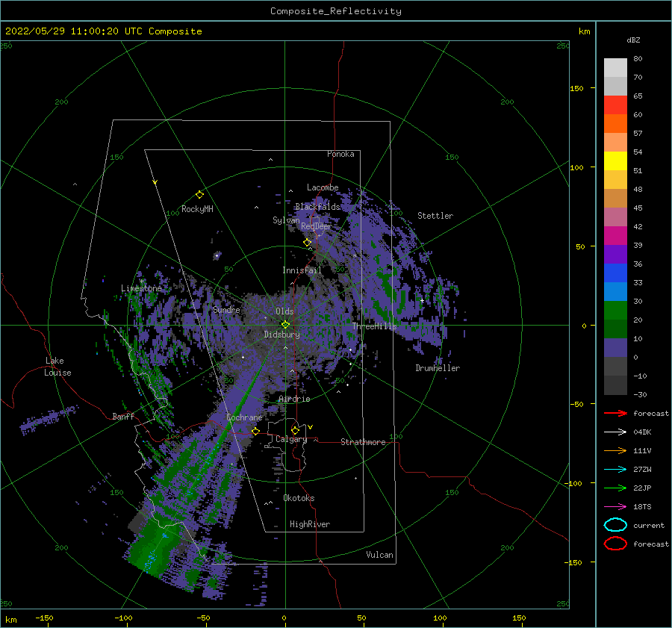
Task: Click the orange 111V arrow legend icon
Action: [615, 450]
